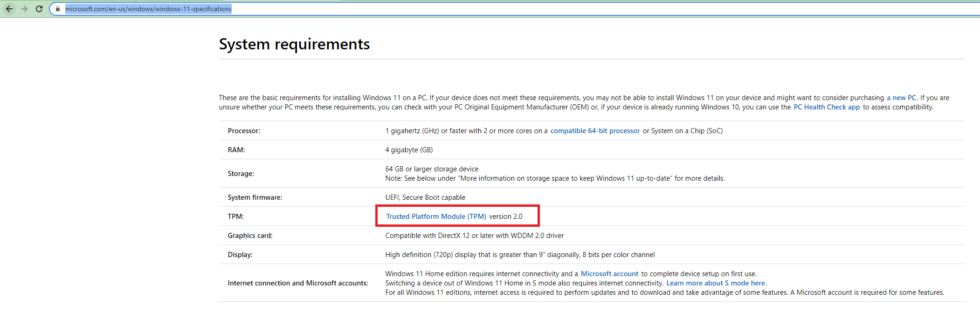Open the compatible 64-bit processor link
This screenshot has width=980, height=319.
tap(595, 131)
